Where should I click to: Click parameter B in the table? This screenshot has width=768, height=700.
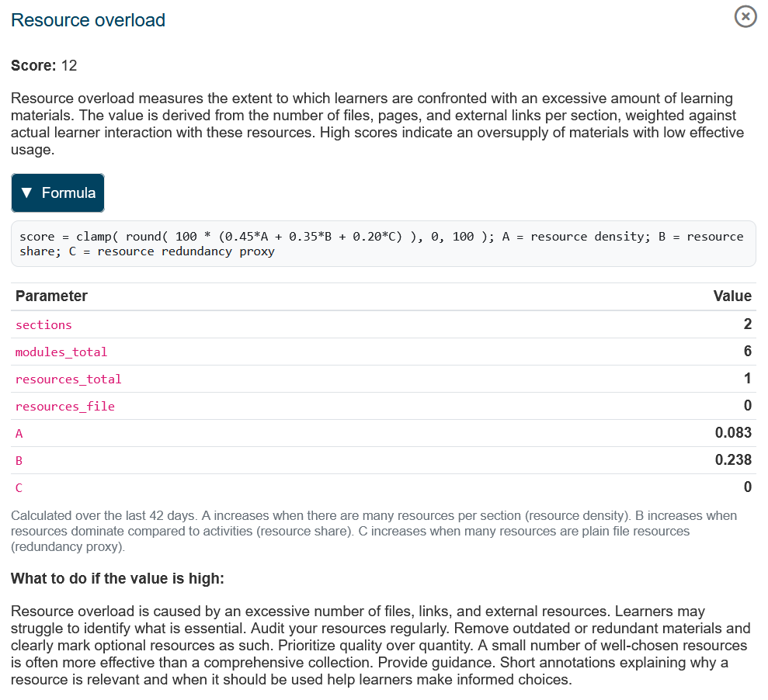(x=19, y=461)
